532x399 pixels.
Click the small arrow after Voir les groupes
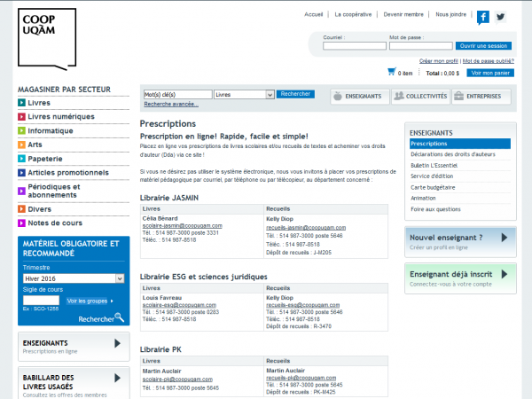click(112, 301)
